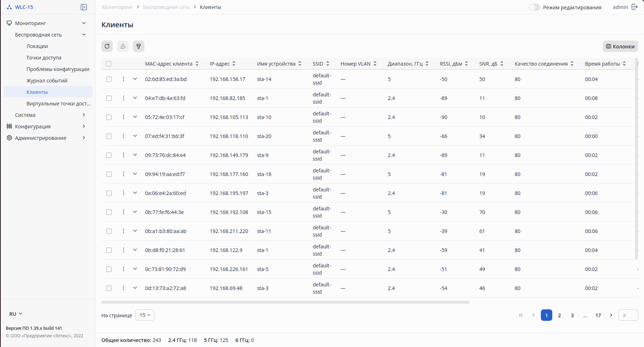
Task: Open row actions menu for 09:73:76:dc:84:e4
Action: pyautogui.click(x=124, y=155)
